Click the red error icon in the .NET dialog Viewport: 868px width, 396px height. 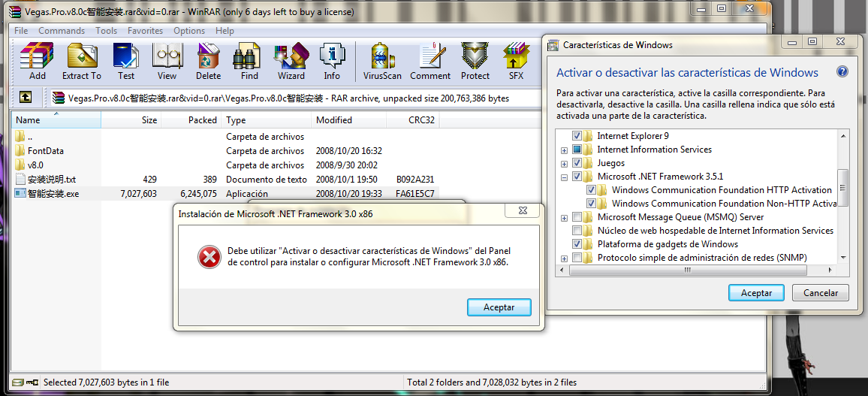point(209,257)
